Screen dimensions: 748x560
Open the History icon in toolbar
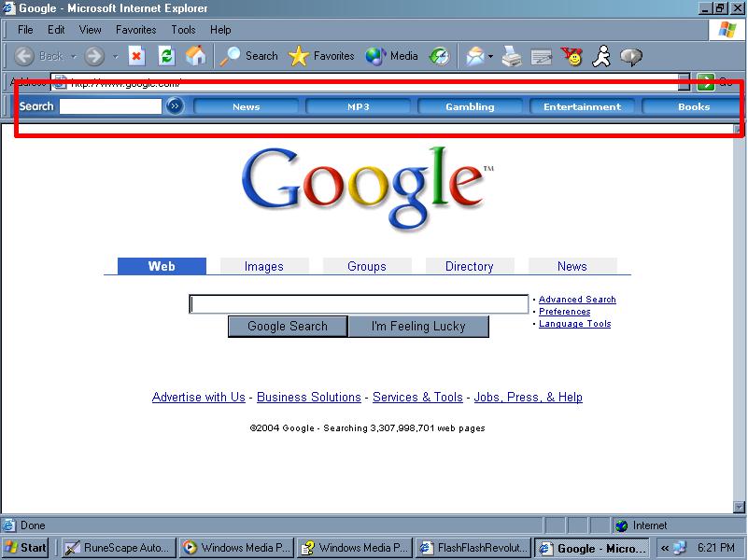(x=439, y=56)
